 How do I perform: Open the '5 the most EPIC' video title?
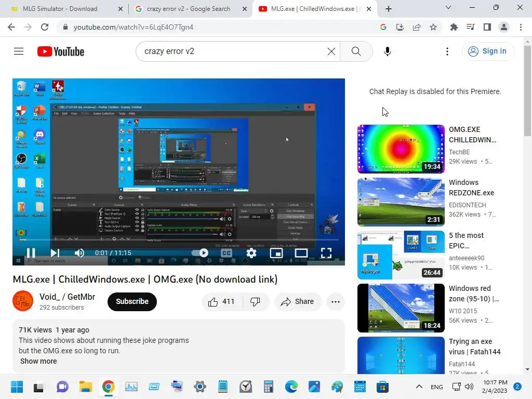click(466, 241)
